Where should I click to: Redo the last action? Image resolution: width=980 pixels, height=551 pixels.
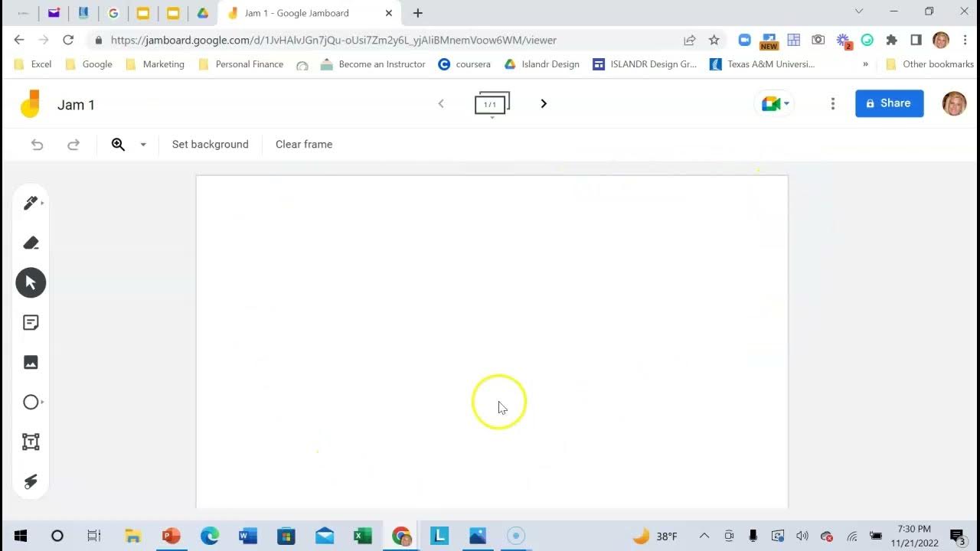pos(73,144)
